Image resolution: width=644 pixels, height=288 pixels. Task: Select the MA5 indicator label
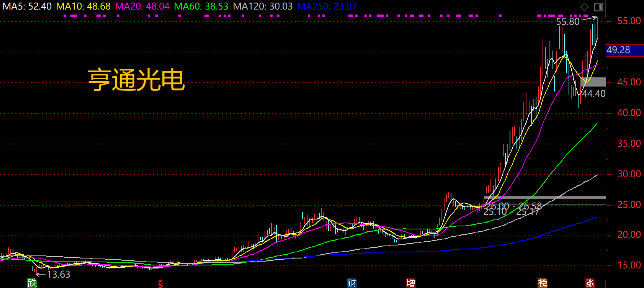pyautogui.click(x=27, y=7)
